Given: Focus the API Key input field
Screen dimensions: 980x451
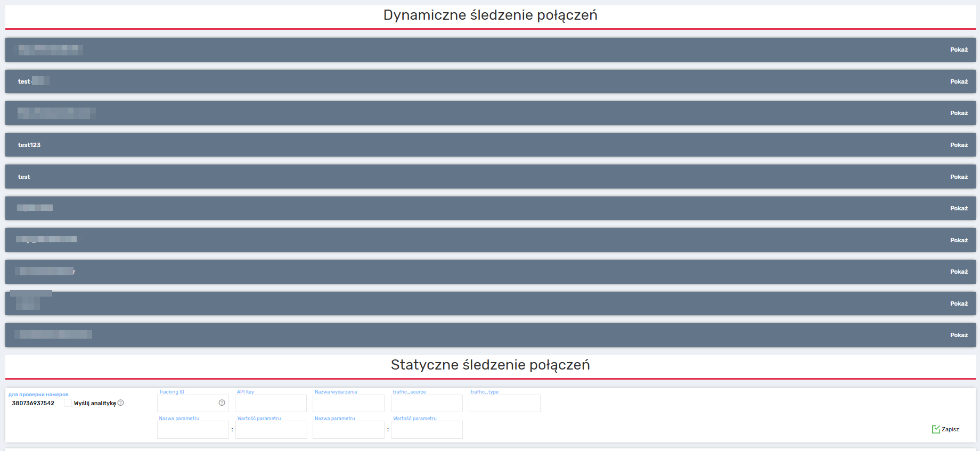Looking at the screenshot, I should pyautogui.click(x=271, y=403).
